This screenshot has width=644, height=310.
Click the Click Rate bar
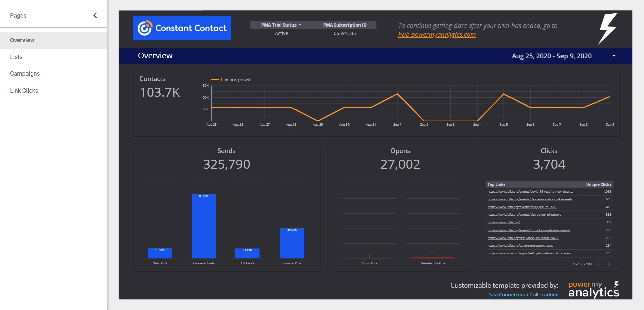(248, 253)
